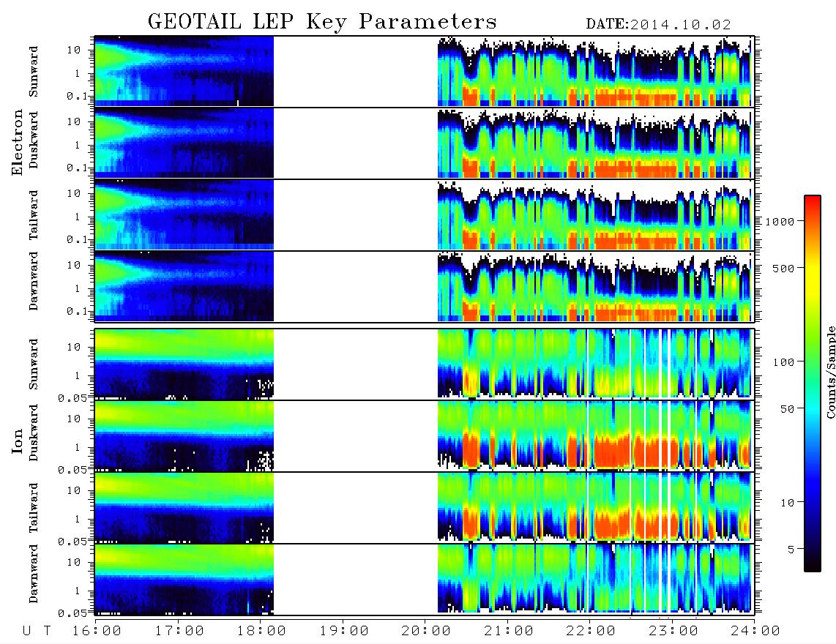Select the Electron species axis label
Viewport: 836px width, 644px height.
point(17,142)
